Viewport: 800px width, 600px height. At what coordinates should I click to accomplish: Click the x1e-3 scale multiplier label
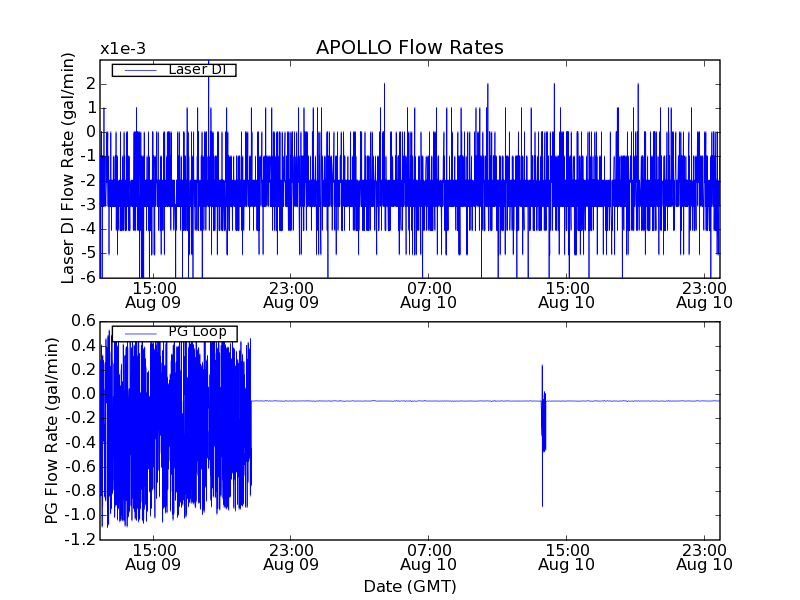122,48
